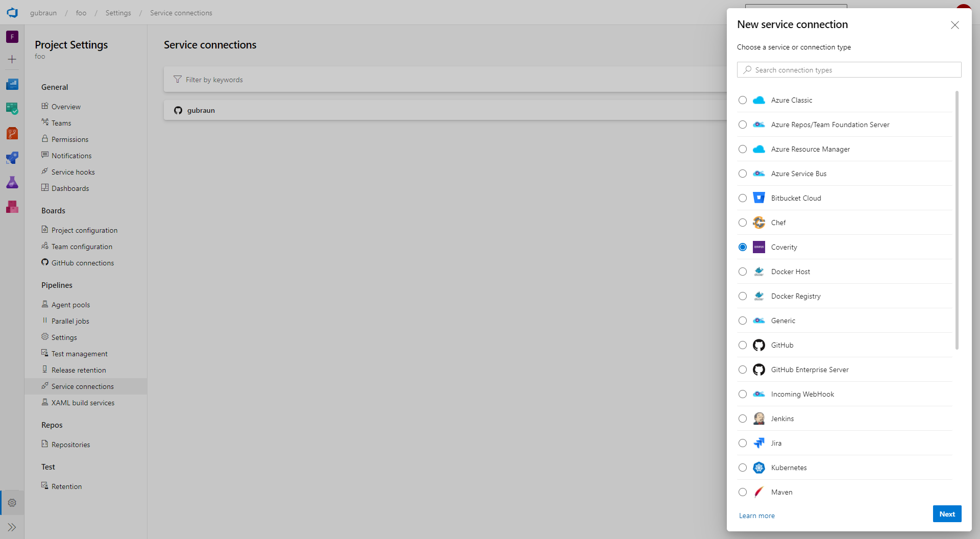Open Permissions in General settings
This screenshot has width=980, height=539.
70,139
